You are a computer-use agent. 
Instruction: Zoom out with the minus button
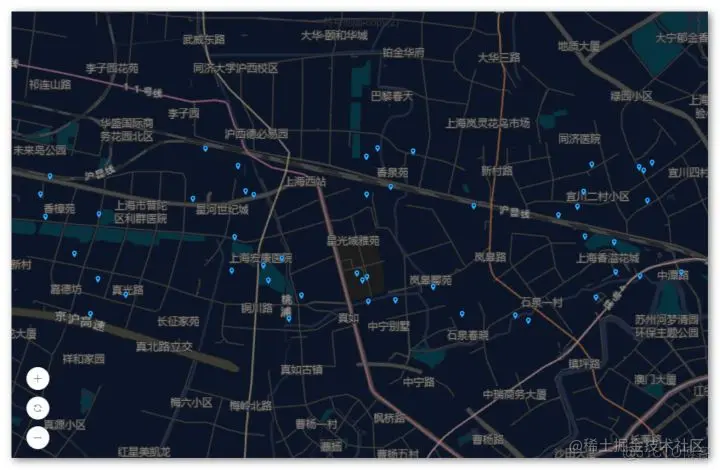(38, 437)
